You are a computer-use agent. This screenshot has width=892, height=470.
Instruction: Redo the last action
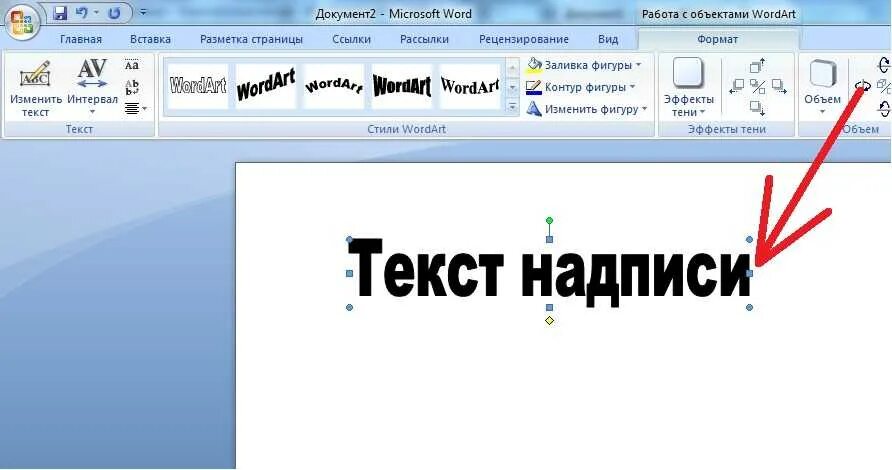[x=114, y=13]
